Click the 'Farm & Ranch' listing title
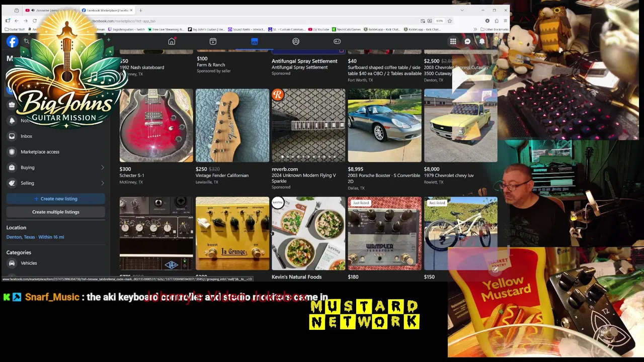 pyautogui.click(x=211, y=65)
